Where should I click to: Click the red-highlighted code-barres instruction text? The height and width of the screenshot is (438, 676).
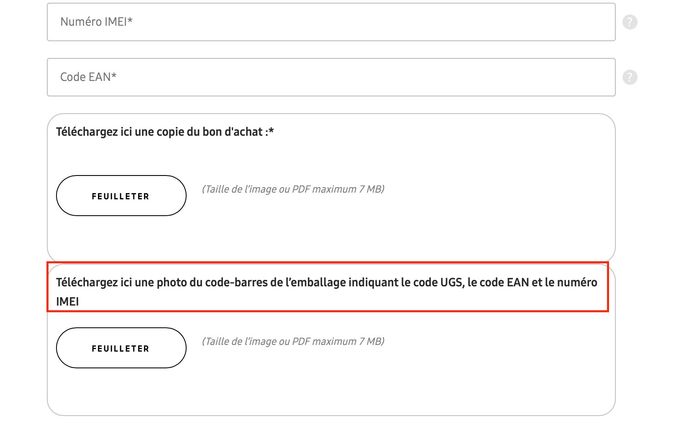327,291
